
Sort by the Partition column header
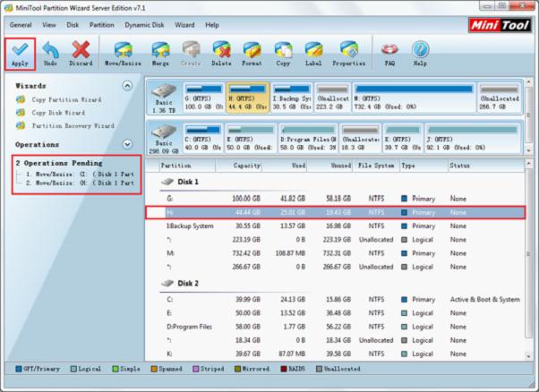pos(187,166)
